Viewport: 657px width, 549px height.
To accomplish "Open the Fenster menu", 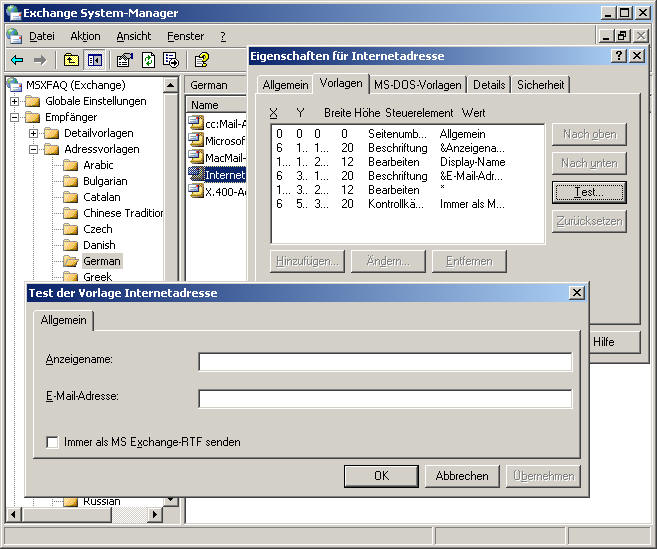I will click(185, 36).
